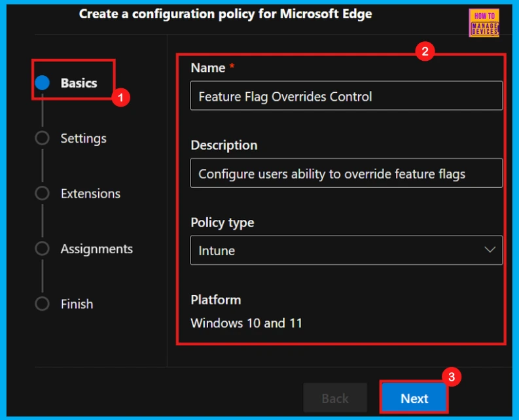This screenshot has height=420, width=519.
Task: Click the chevron arrow of the Policy type dropdown
Action: click(x=490, y=249)
